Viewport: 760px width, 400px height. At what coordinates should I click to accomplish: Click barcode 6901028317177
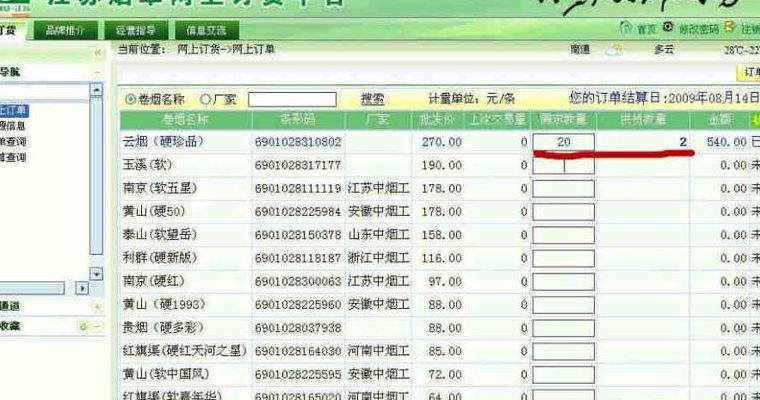tap(298, 166)
